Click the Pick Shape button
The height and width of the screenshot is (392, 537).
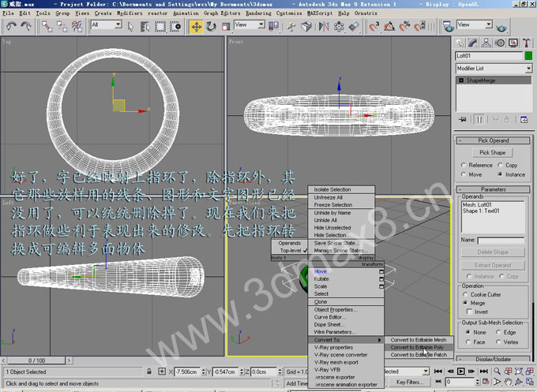(492, 152)
